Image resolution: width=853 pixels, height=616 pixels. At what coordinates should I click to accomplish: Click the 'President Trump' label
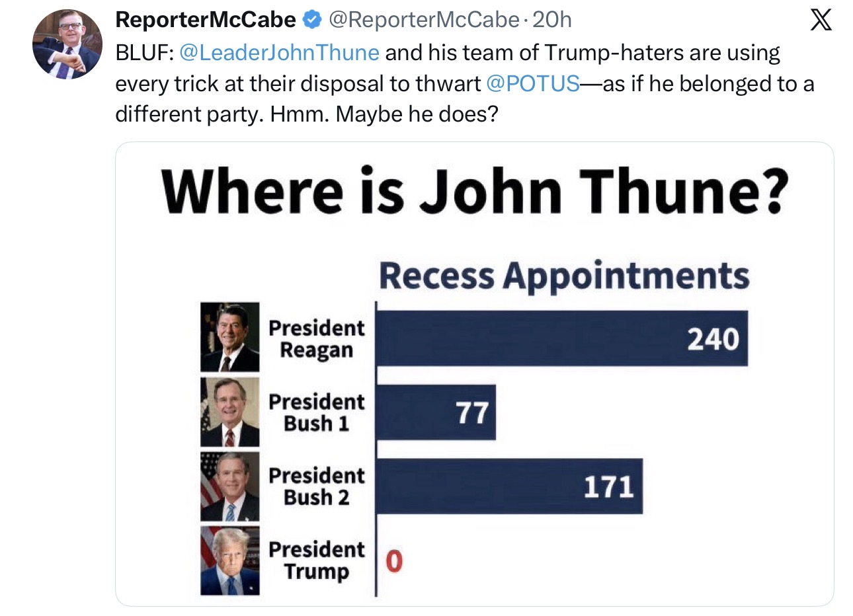316,560
